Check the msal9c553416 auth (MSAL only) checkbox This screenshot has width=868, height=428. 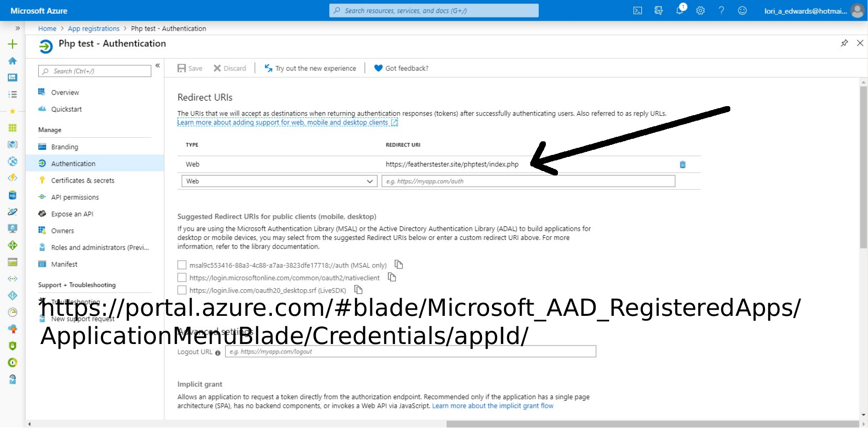tap(182, 265)
